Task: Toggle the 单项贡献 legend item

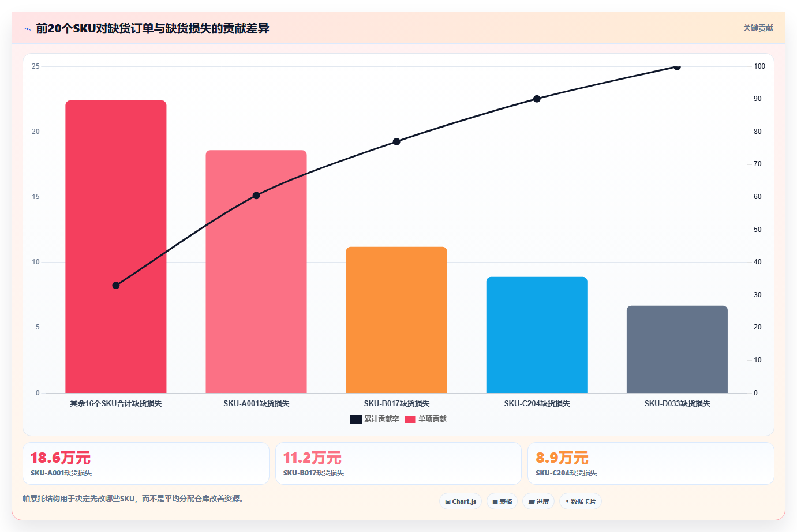Action: pyautogui.click(x=425, y=419)
